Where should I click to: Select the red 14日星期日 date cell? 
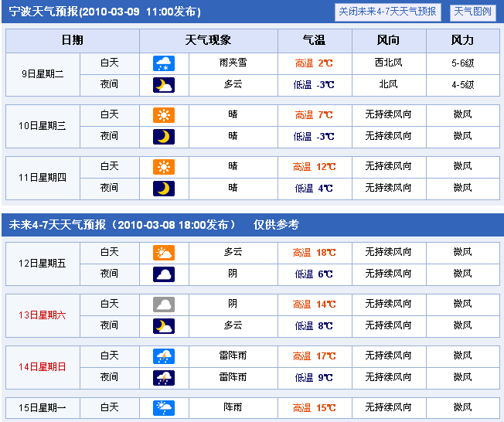(43, 367)
